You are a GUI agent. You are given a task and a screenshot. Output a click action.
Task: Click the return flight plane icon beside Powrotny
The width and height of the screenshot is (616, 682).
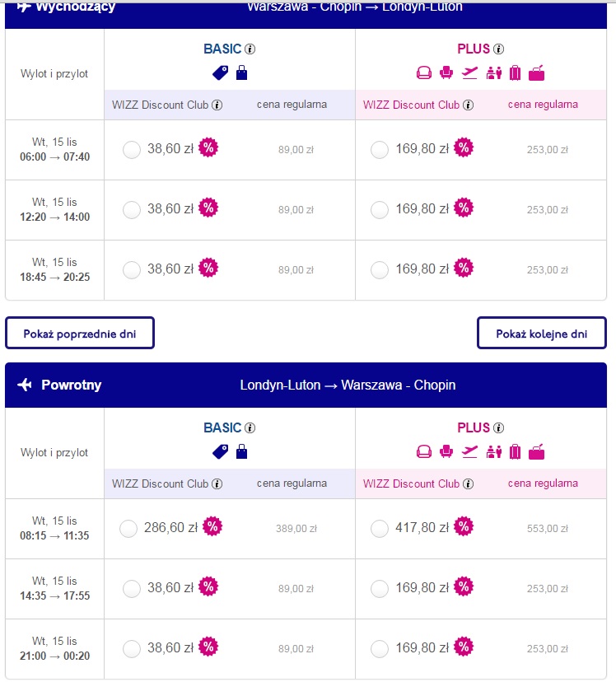point(25,385)
